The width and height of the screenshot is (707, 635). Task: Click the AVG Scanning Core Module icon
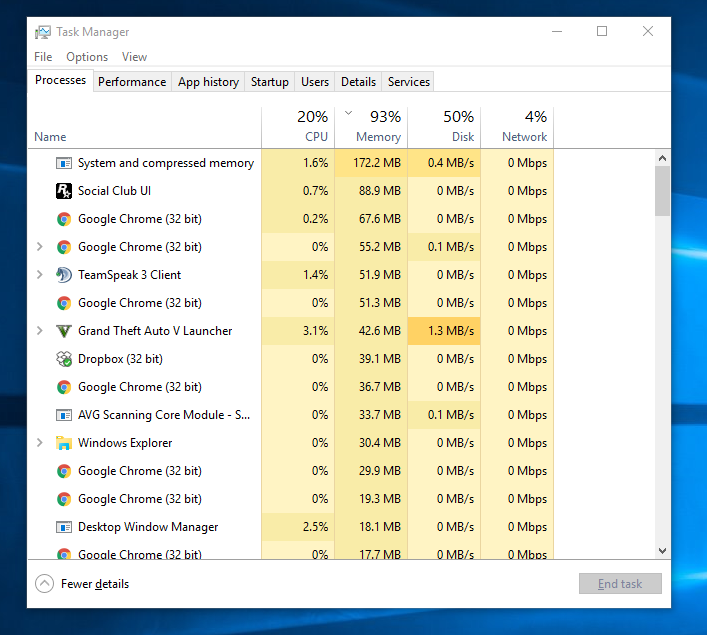64,415
